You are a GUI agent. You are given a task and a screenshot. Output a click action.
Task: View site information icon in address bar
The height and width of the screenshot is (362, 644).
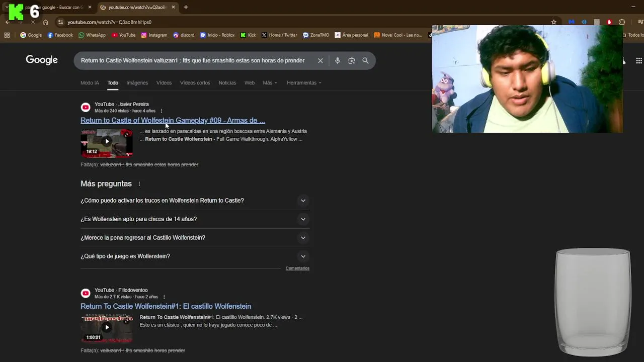pyautogui.click(x=60, y=22)
